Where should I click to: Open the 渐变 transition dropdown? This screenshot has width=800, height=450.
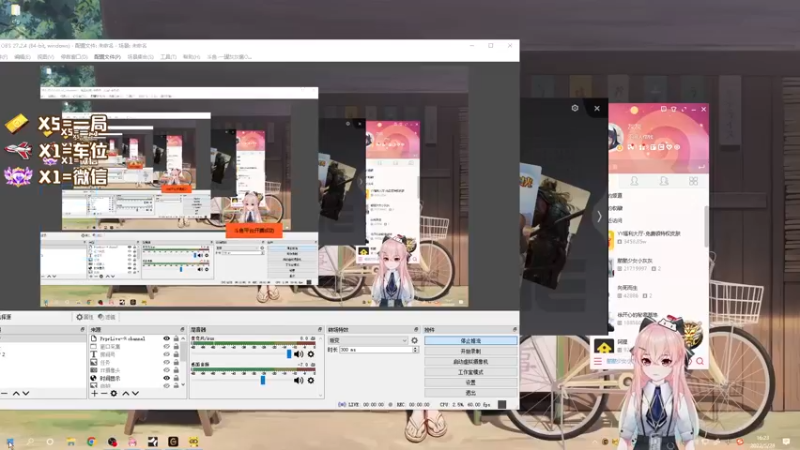[367, 340]
